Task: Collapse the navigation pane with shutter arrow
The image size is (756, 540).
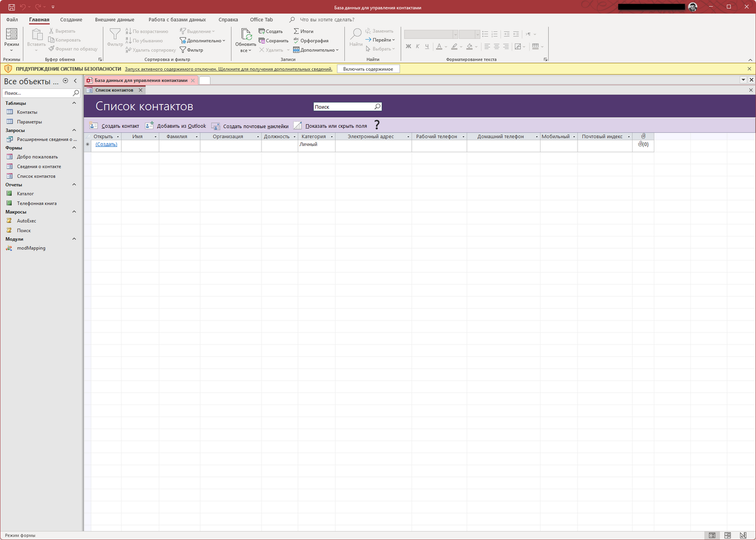Action: click(x=75, y=81)
